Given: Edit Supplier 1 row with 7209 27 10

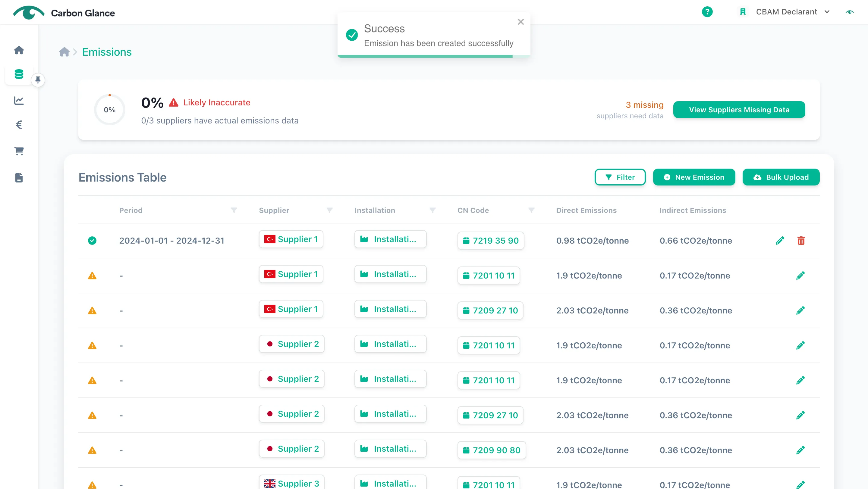Looking at the screenshot, I should (x=800, y=311).
